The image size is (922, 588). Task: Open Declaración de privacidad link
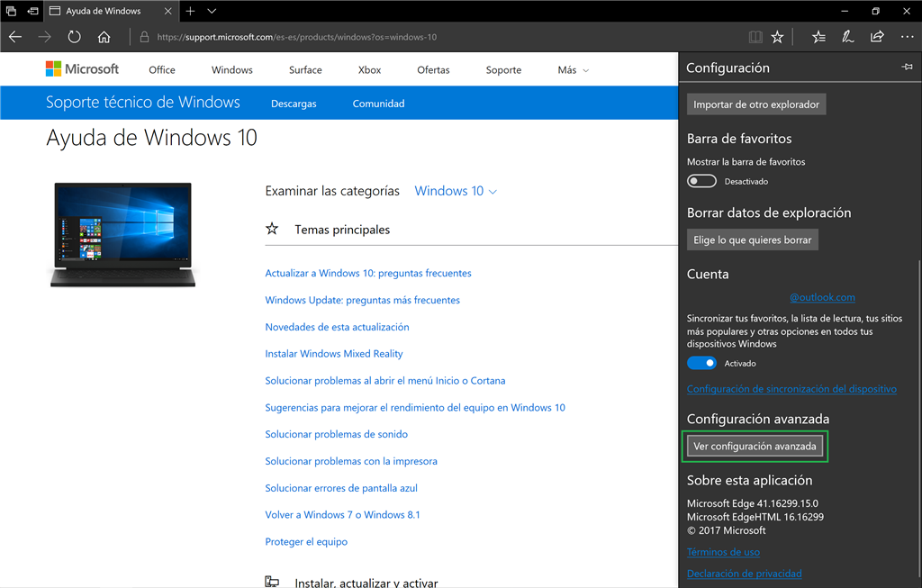pos(744,574)
